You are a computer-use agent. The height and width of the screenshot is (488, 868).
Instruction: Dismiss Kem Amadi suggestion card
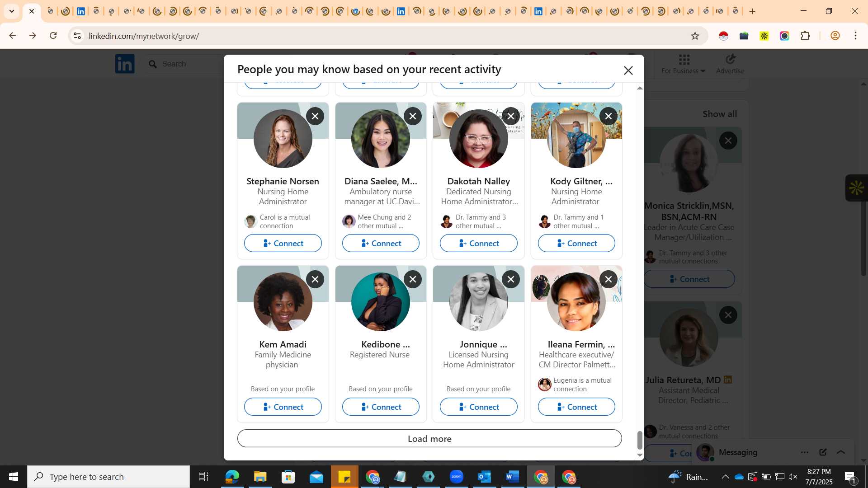pos(315,279)
